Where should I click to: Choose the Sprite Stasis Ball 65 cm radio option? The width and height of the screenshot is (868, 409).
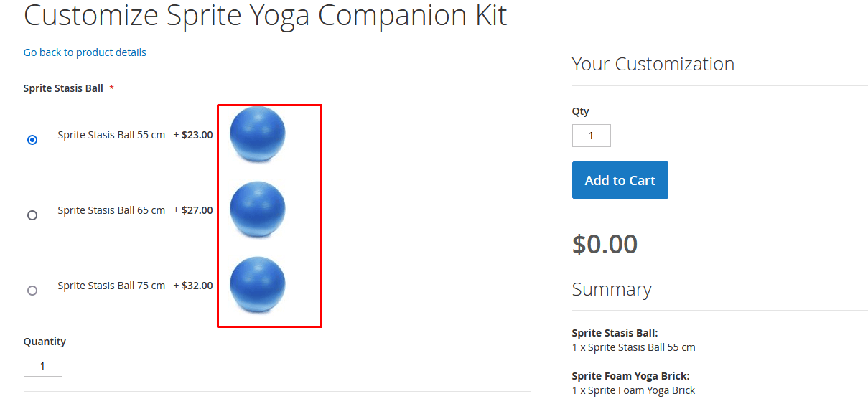click(32, 215)
